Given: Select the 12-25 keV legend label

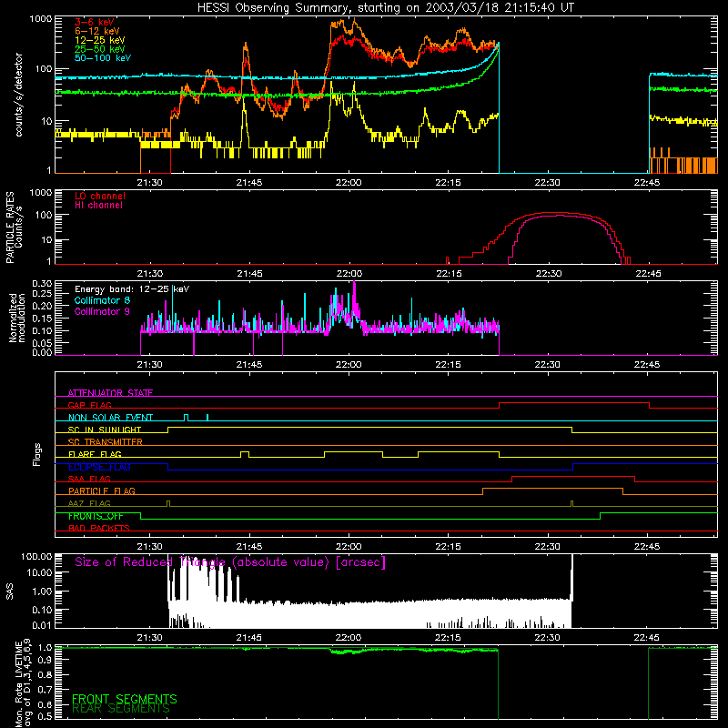Looking at the screenshot, I should 99,40.
